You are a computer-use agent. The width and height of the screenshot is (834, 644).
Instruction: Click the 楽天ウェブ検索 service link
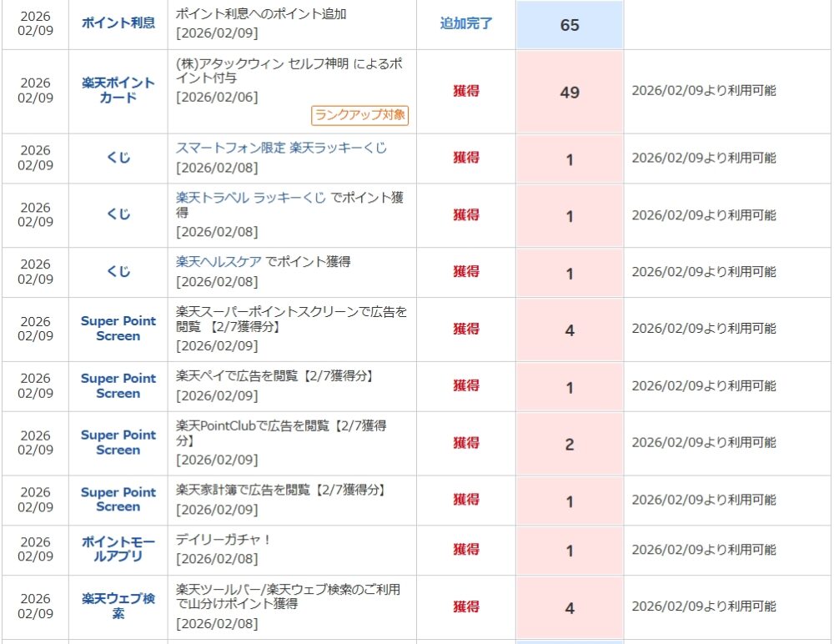point(118,606)
